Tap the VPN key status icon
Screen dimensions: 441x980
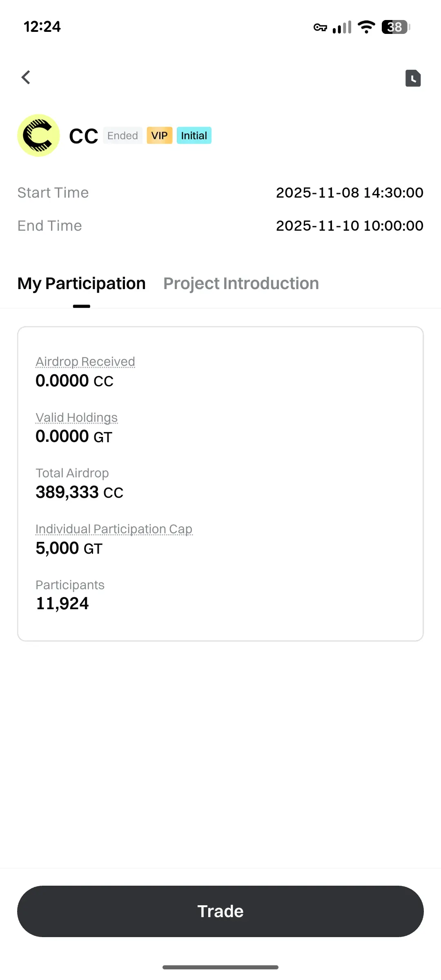tap(320, 27)
